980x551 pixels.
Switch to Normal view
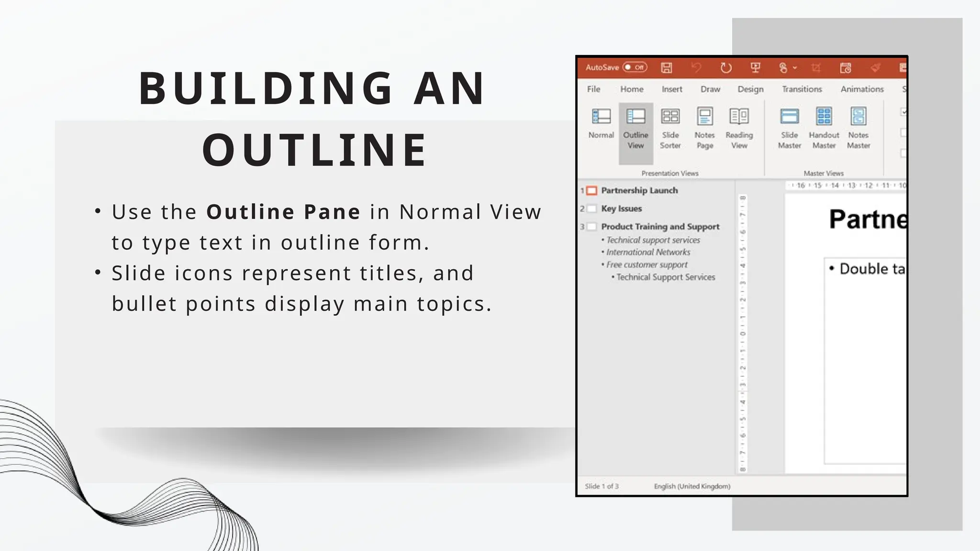tap(601, 124)
